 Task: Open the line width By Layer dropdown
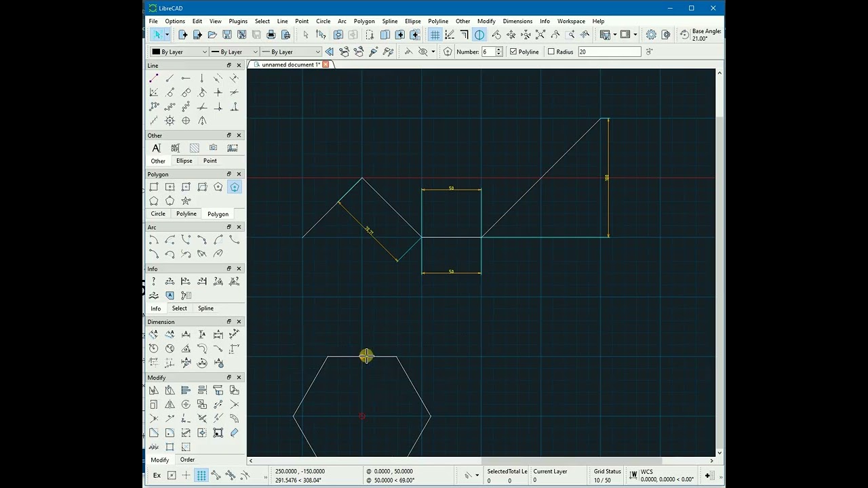[x=234, y=52]
